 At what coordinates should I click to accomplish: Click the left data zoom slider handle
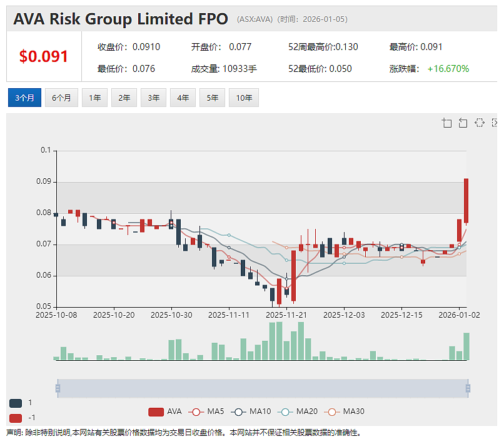pos(58,388)
